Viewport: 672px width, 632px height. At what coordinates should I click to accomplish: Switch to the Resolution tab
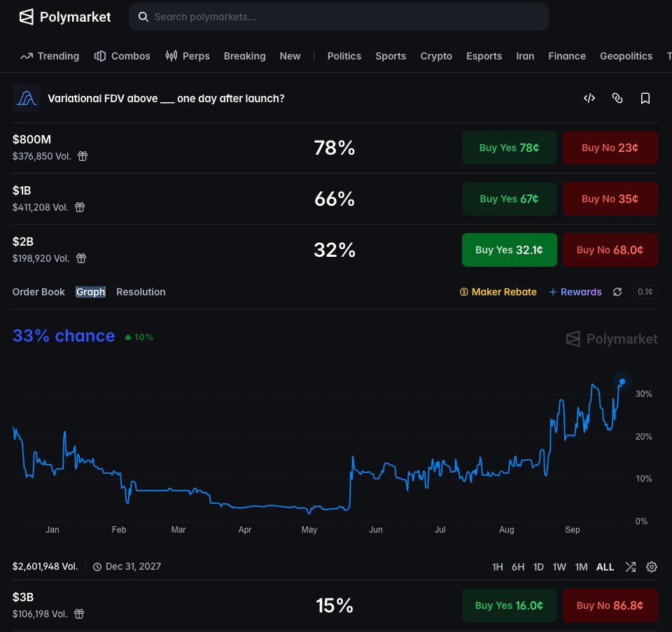[141, 292]
